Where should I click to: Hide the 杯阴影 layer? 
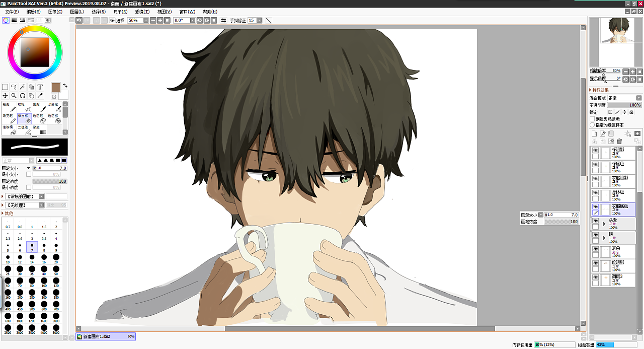point(595,151)
